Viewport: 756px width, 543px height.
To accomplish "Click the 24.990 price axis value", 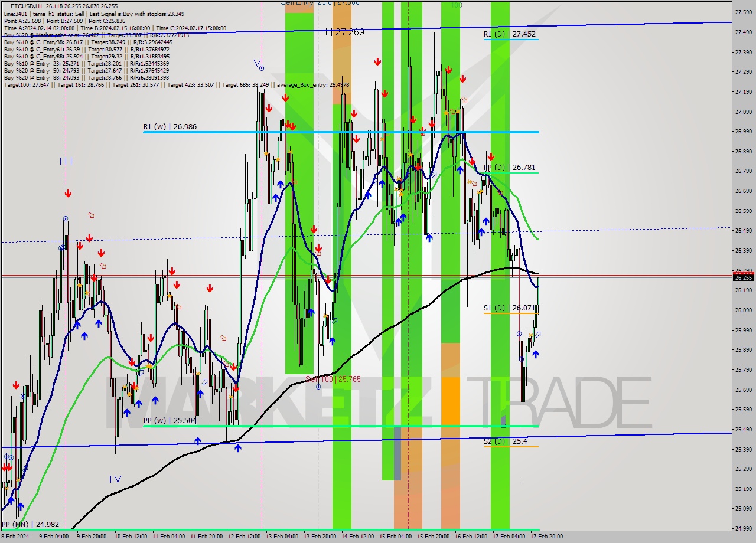I will pyautogui.click(x=744, y=528).
